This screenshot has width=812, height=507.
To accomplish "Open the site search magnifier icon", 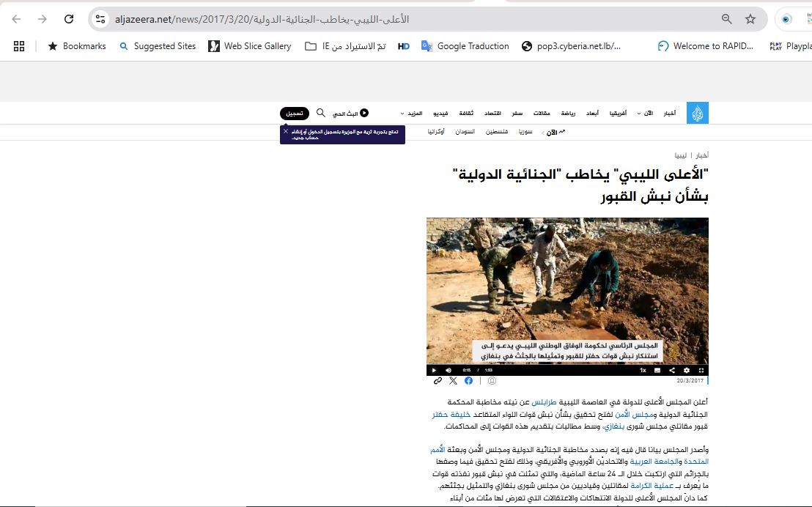I will (x=320, y=113).
